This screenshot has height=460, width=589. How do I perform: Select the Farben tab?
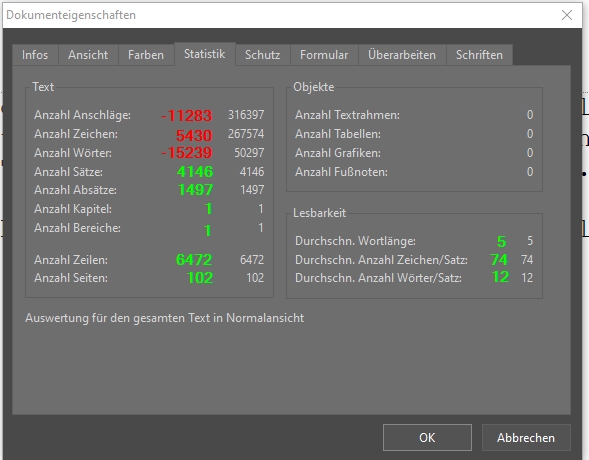click(x=146, y=55)
